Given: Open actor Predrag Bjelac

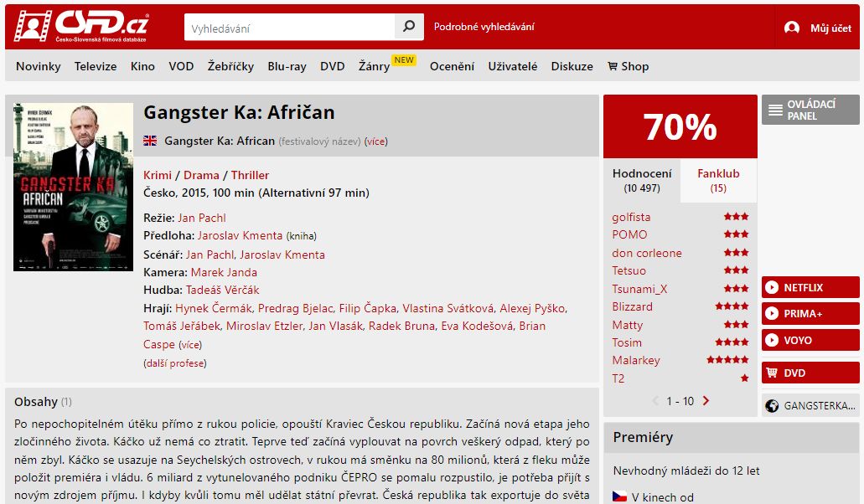Looking at the screenshot, I should pos(296,308).
